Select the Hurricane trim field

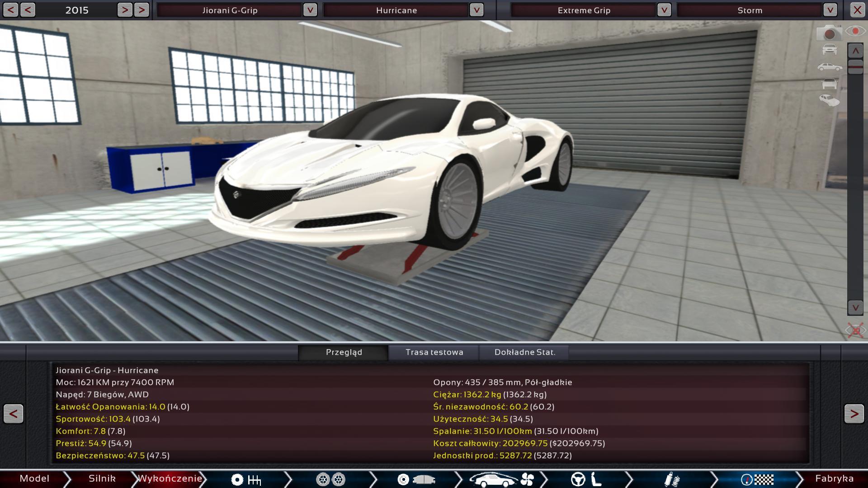pos(396,10)
